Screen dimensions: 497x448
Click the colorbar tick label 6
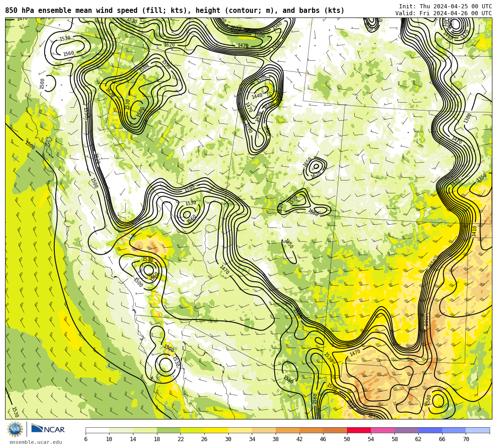pos(86,439)
